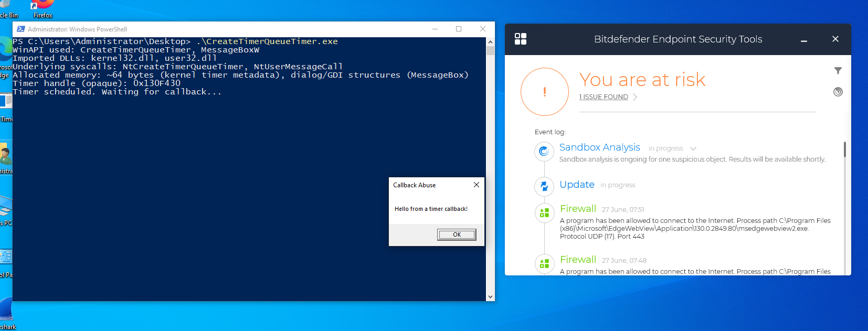The height and width of the screenshot is (331, 868).
Task: Expand issue details via arrow beside ISSUE FOUND
Action: pyautogui.click(x=635, y=97)
